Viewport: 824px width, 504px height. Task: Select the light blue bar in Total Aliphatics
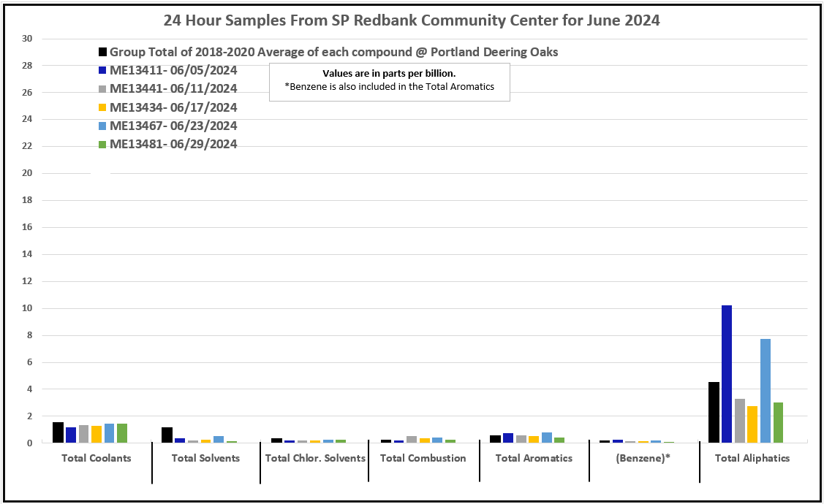[766, 390]
